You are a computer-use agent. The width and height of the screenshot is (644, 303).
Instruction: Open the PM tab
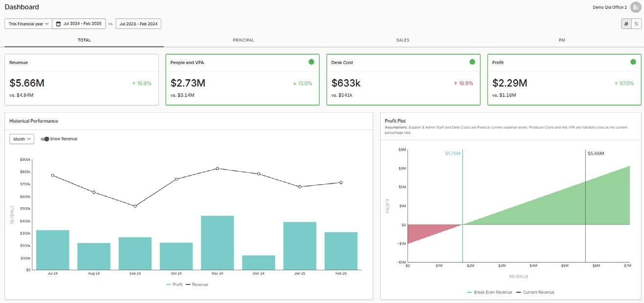tap(562, 40)
